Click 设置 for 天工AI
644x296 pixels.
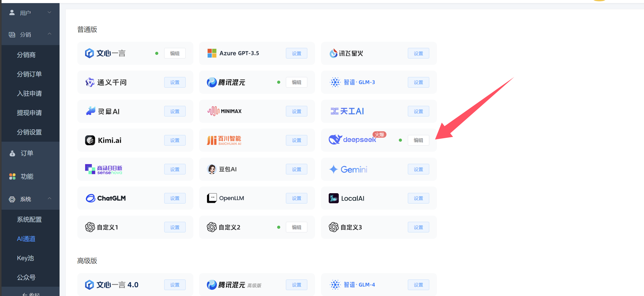[x=418, y=111]
